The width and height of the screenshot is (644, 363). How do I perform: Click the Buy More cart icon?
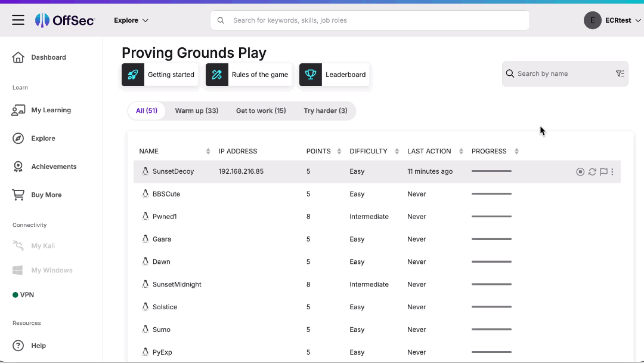(18, 195)
